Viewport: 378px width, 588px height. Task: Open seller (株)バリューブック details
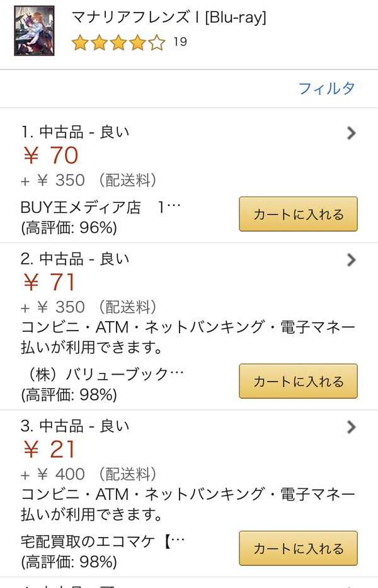point(103,374)
